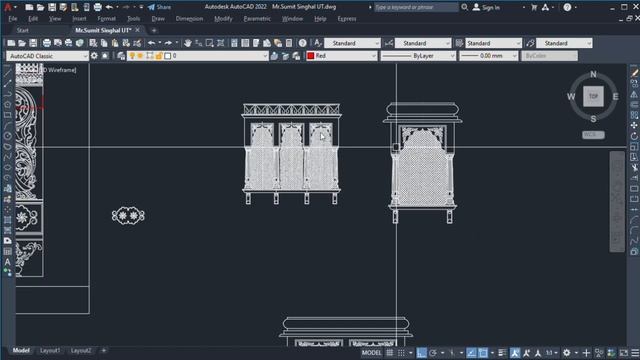Open the Parametric menu
640x360 pixels.
[257, 19]
